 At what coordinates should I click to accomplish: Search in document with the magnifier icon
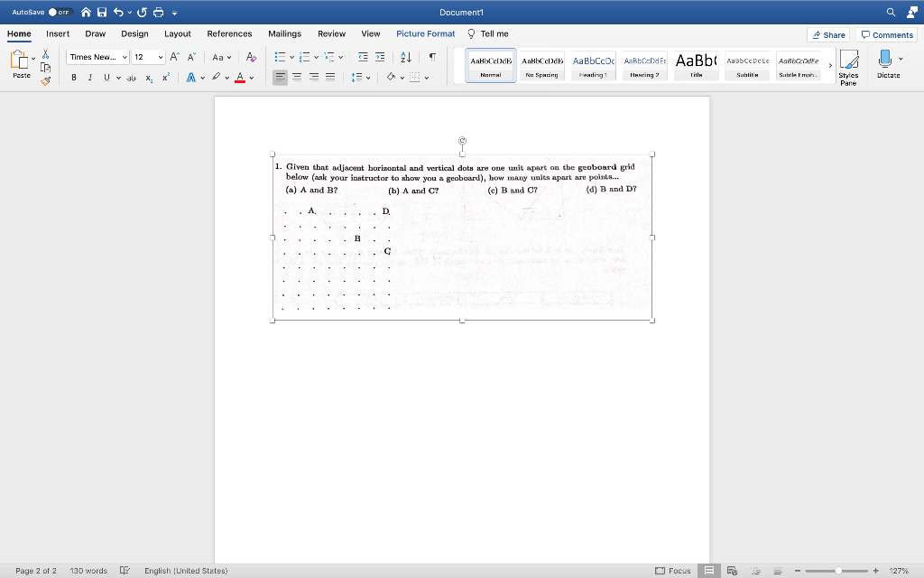tap(891, 12)
